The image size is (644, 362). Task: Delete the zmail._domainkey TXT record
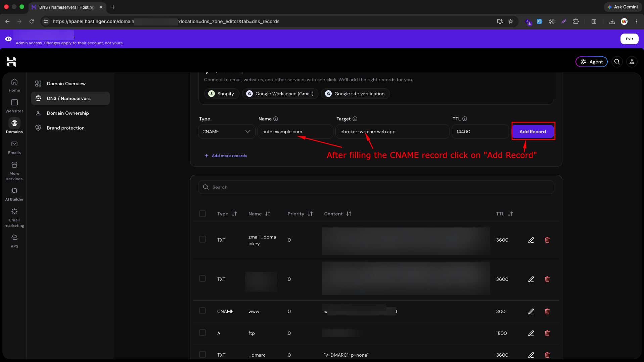point(547,240)
